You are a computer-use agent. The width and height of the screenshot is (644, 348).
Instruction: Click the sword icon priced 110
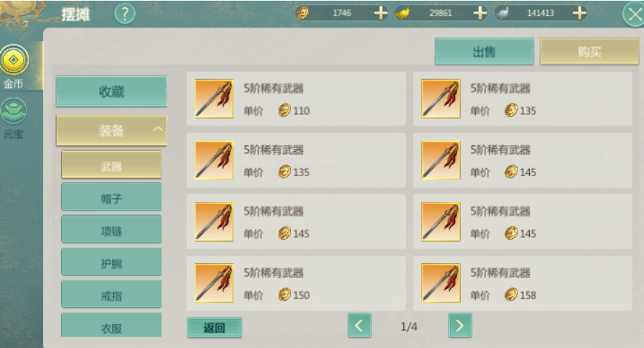(x=214, y=99)
